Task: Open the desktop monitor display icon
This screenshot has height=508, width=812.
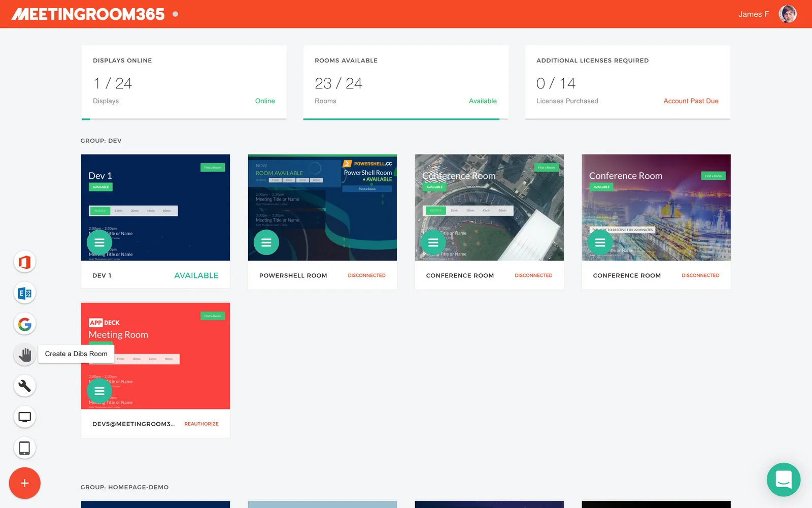Action: pyautogui.click(x=24, y=417)
